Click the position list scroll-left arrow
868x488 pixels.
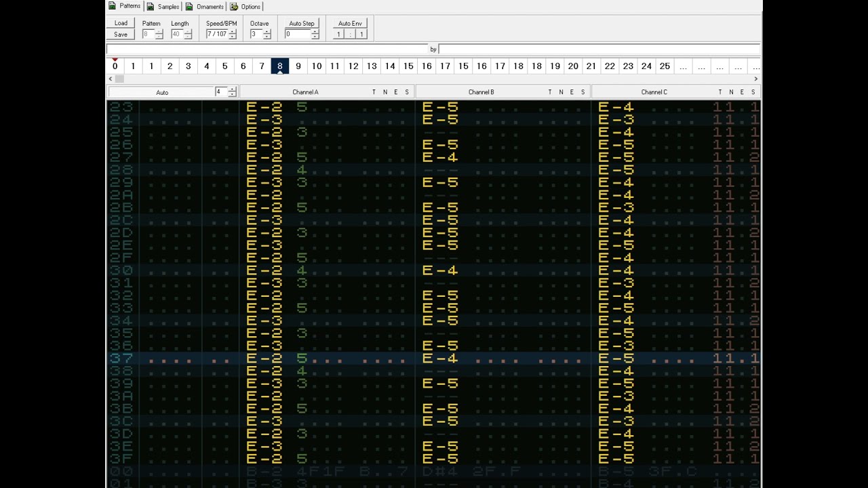coord(111,79)
